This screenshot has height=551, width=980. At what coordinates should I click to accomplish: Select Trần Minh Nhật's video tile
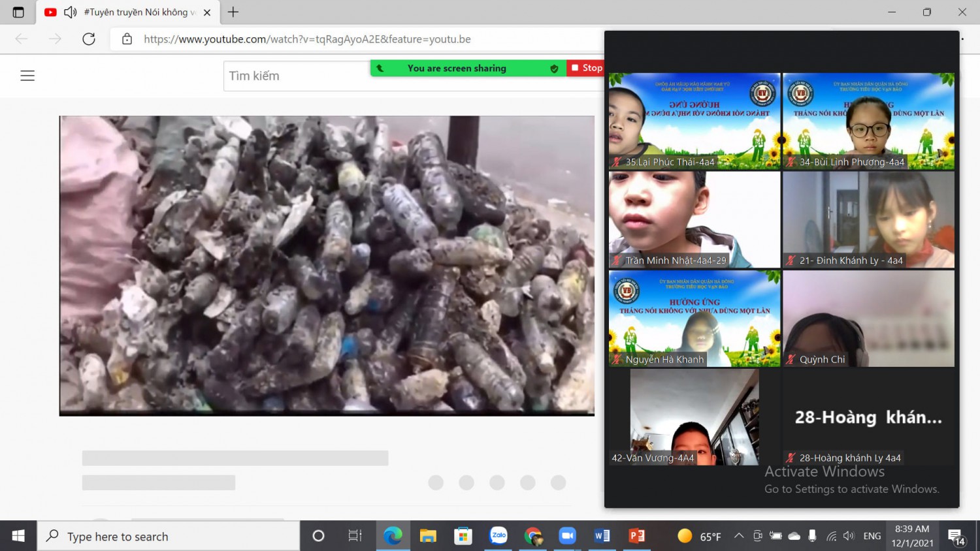coord(694,219)
